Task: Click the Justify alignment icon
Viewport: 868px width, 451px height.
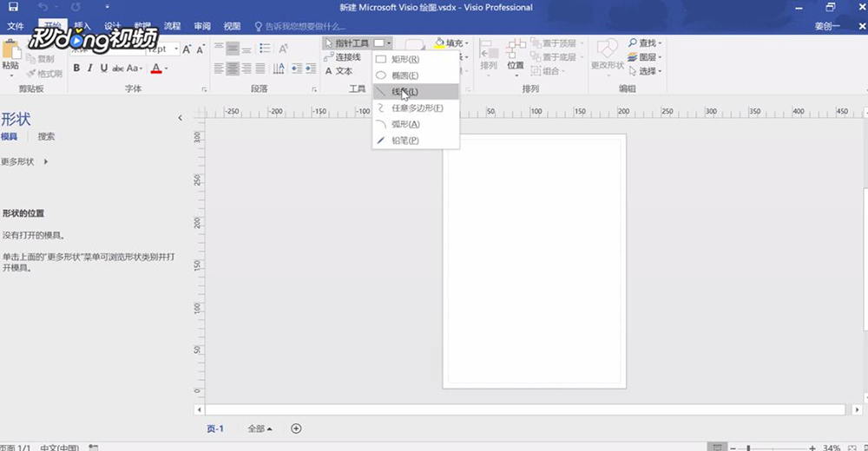Action: (x=260, y=69)
